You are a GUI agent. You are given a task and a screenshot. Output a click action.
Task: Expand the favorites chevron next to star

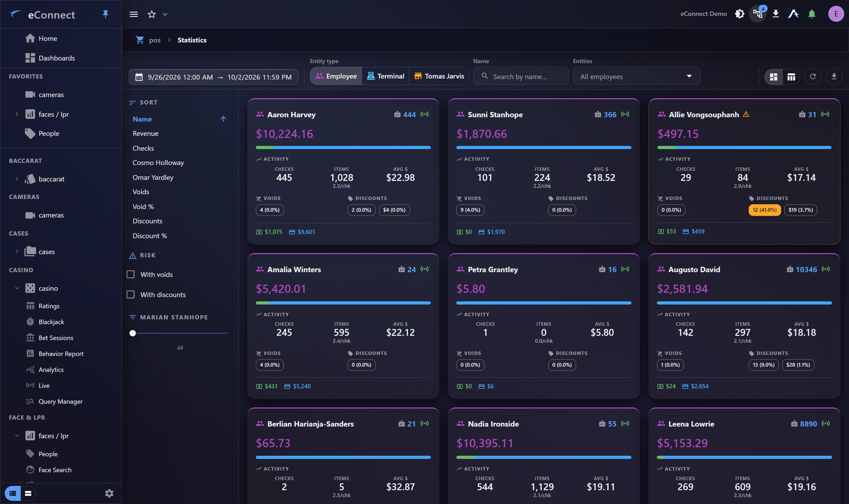tap(165, 14)
